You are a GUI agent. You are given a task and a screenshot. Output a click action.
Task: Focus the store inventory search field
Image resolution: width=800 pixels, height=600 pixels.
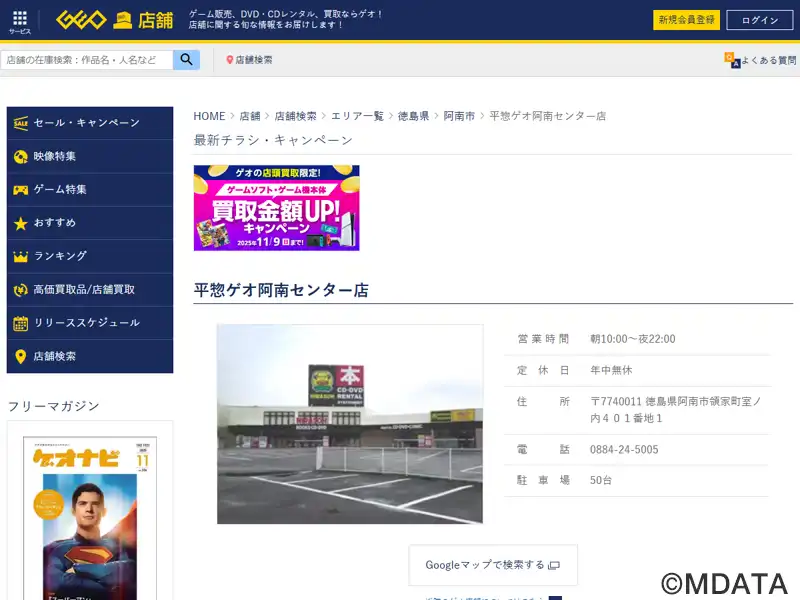pyautogui.click(x=87, y=60)
